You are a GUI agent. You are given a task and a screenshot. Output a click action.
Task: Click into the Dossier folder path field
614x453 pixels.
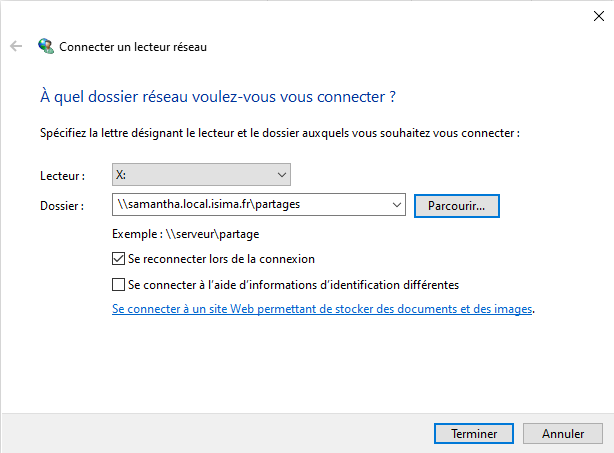[x=250, y=204]
